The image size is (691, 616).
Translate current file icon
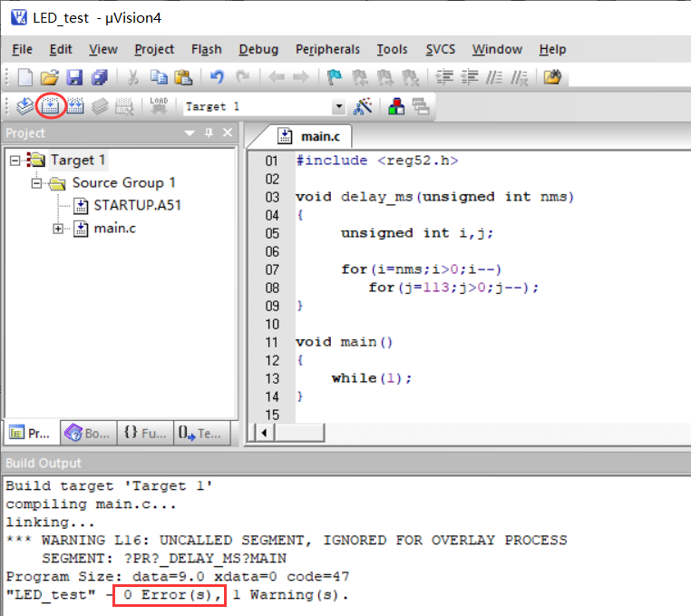pos(25,106)
